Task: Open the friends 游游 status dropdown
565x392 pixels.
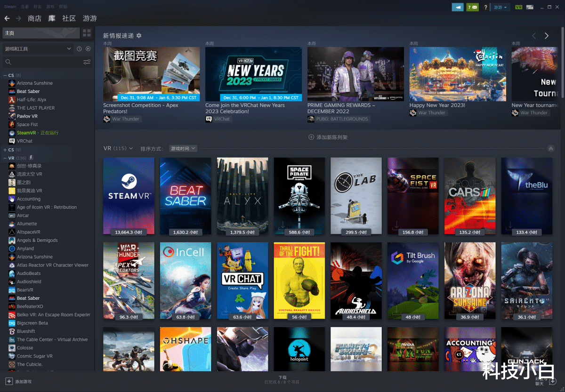Action: coord(500,7)
